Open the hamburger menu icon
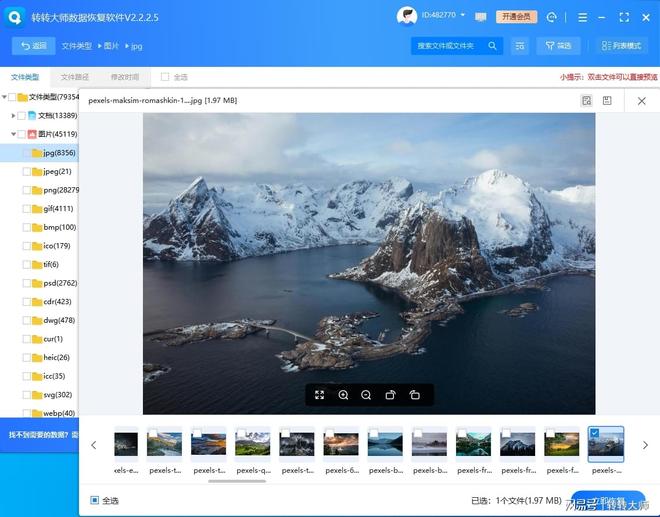The image size is (660, 517). (583, 17)
